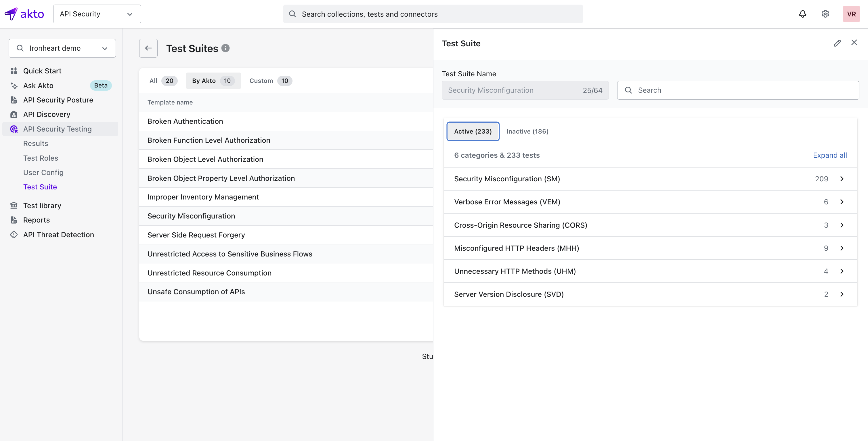Switch to the Active (233) tests toggle

coord(473,132)
